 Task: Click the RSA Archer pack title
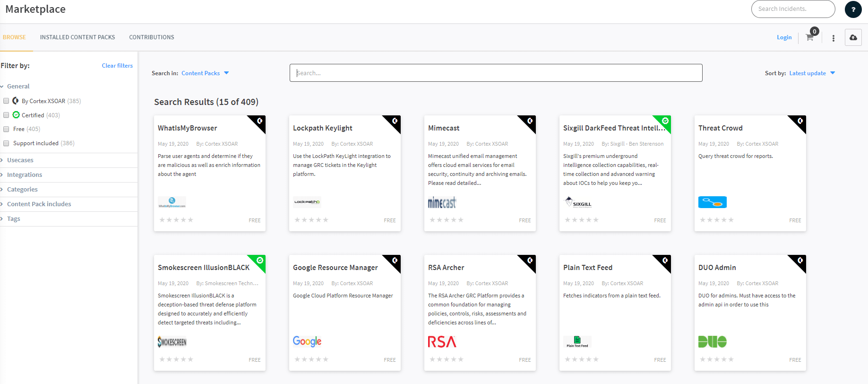coord(446,268)
